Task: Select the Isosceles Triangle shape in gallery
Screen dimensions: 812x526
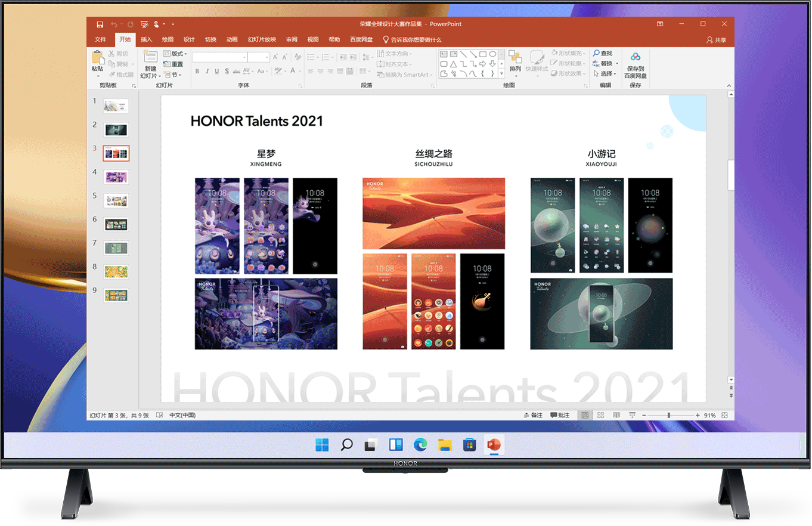Action: [x=453, y=64]
